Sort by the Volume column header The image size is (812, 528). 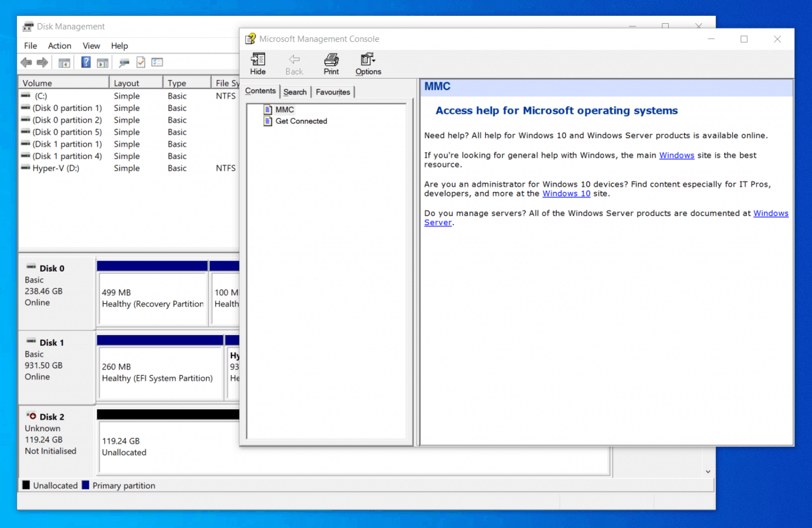[64, 83]
